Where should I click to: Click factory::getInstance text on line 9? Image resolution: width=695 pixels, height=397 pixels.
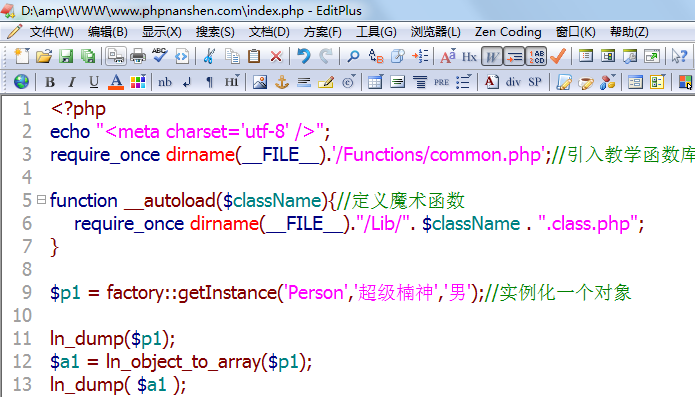click(x=191, y=293)
